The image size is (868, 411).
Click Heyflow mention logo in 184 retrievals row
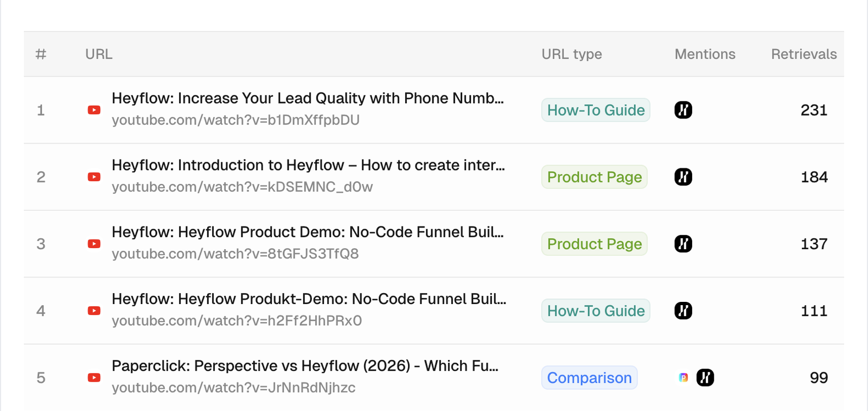click(x=683, y=177)
